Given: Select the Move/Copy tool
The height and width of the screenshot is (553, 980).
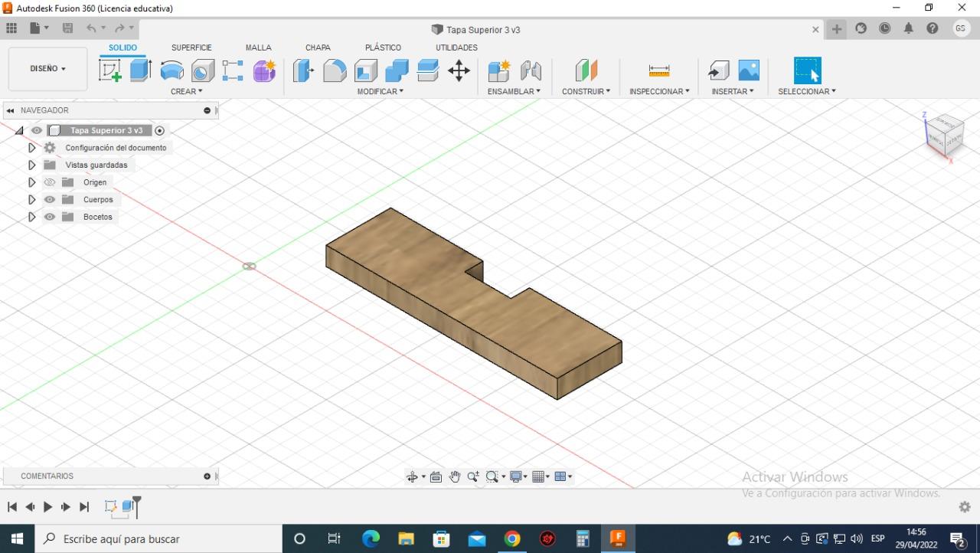Looking at the screenshot, I should [459, 70].
